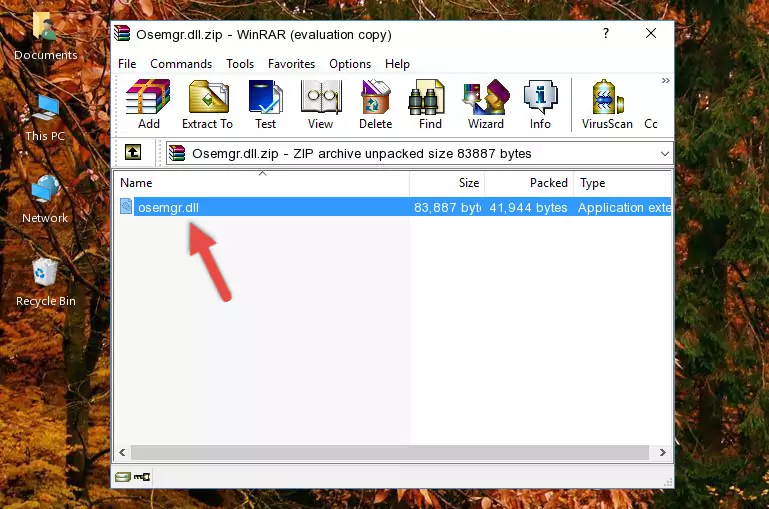Click the partially visible Cc toolbar item
Screen dimensions: 769x509
point(651,124)
